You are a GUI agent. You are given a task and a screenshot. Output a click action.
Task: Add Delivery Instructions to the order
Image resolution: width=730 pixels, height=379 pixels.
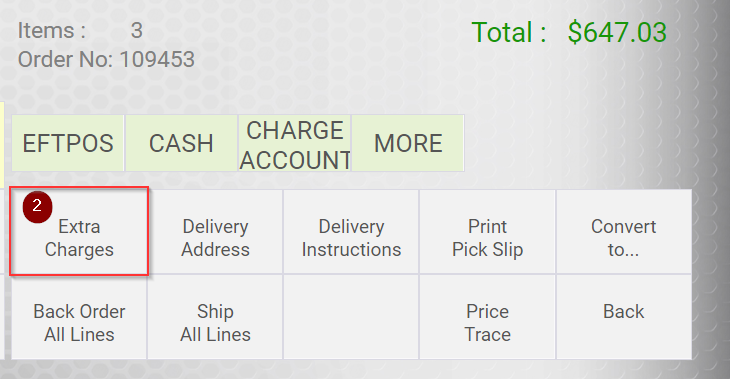click(351, 231)
